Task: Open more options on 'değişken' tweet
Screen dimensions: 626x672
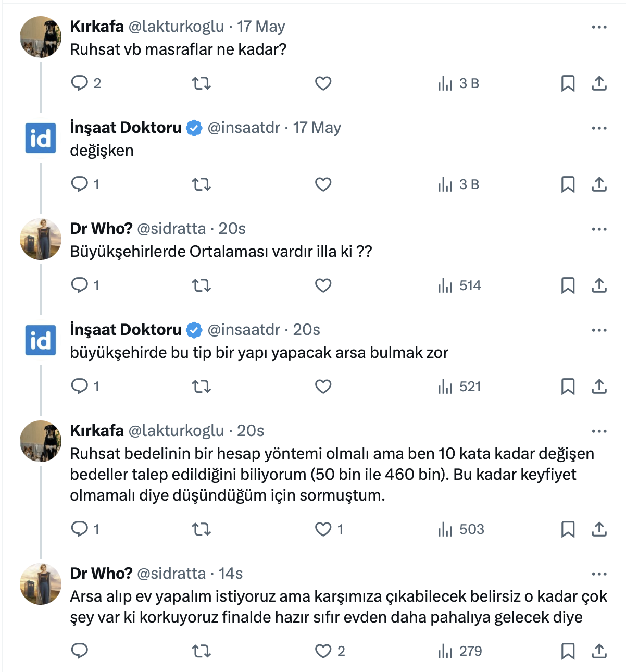Action: tap(599, 128)
